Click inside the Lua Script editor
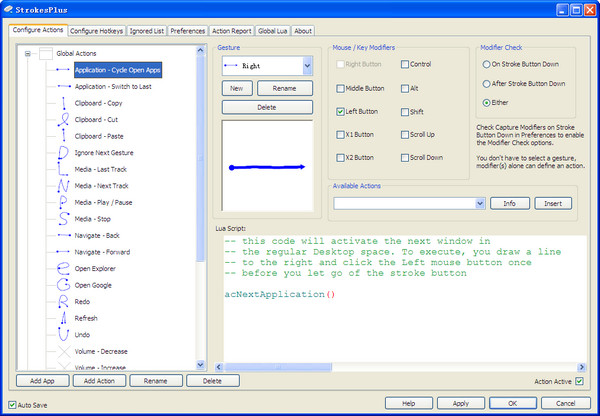 click(x=405, y=299)
